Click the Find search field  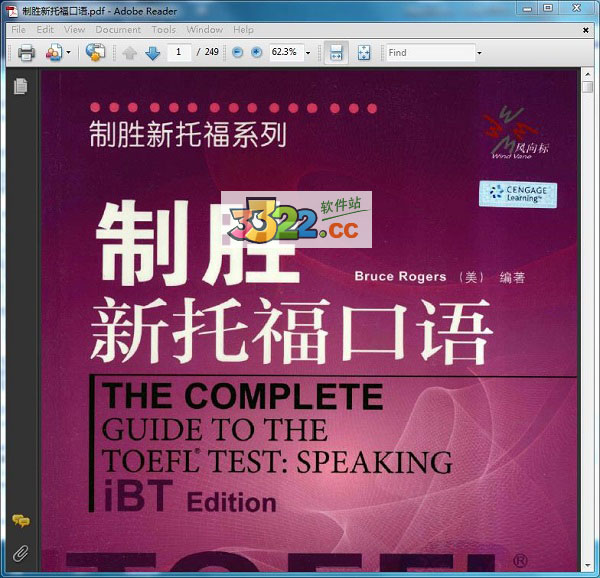tap(430, 52)
